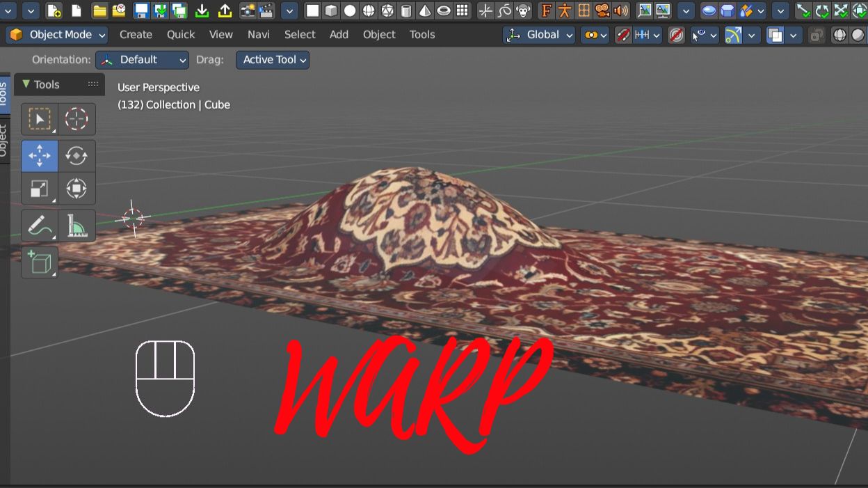Switch to the Object sidebar tab
This screenshot has width=868, height=488.
pyautogui.click(x=3, y=140)
